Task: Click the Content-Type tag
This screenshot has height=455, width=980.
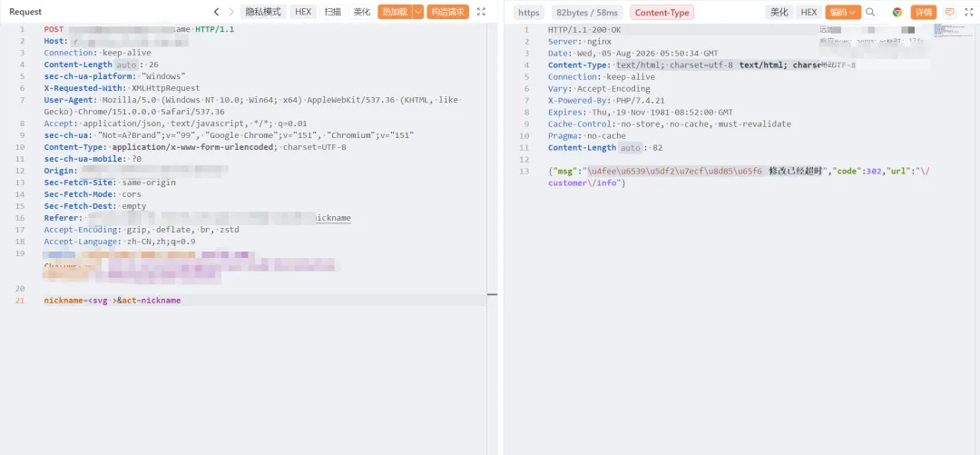Action: [661, 13]
